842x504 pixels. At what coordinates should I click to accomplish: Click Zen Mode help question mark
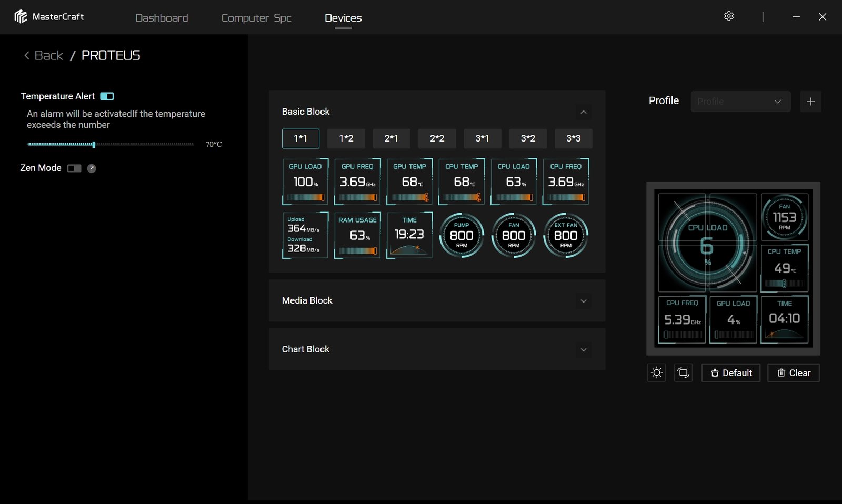coord(92,168)
